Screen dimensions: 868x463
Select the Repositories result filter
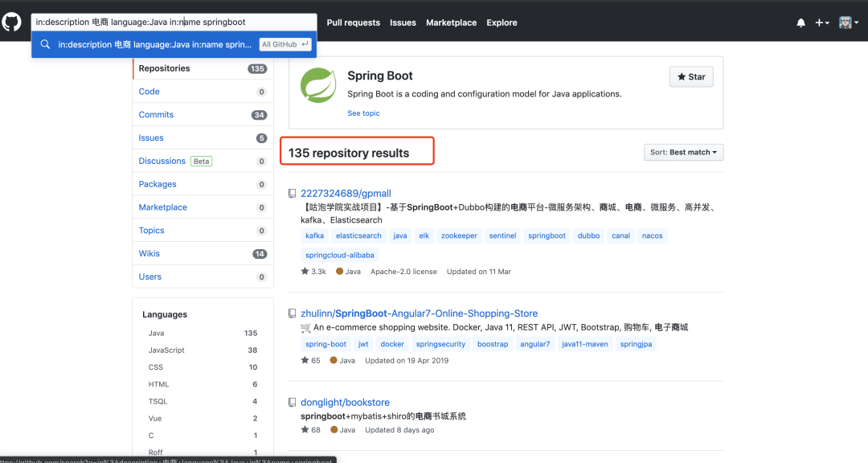click(x=203, y=68)
